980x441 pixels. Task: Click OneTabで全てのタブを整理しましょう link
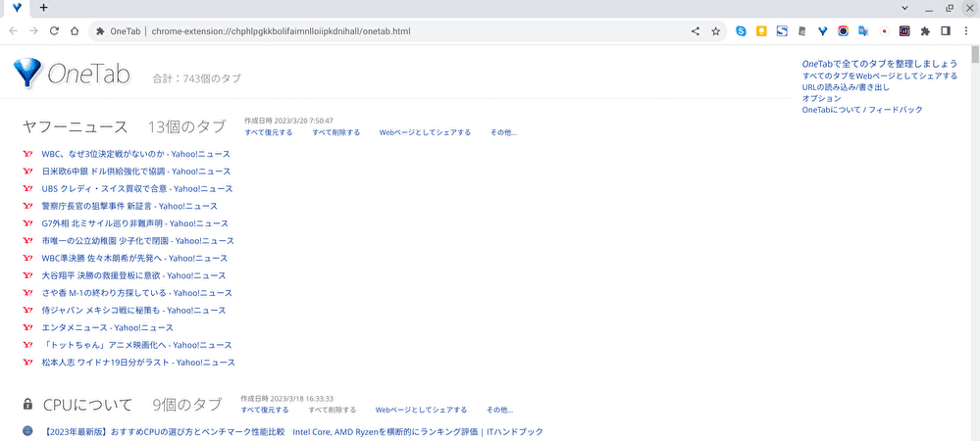[879, 64]
